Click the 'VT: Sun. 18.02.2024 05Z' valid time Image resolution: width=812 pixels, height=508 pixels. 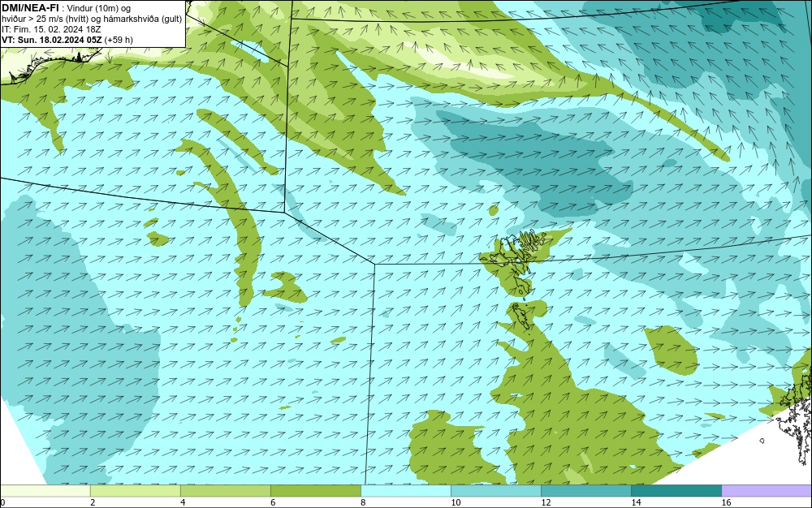(x=52, y=40)
